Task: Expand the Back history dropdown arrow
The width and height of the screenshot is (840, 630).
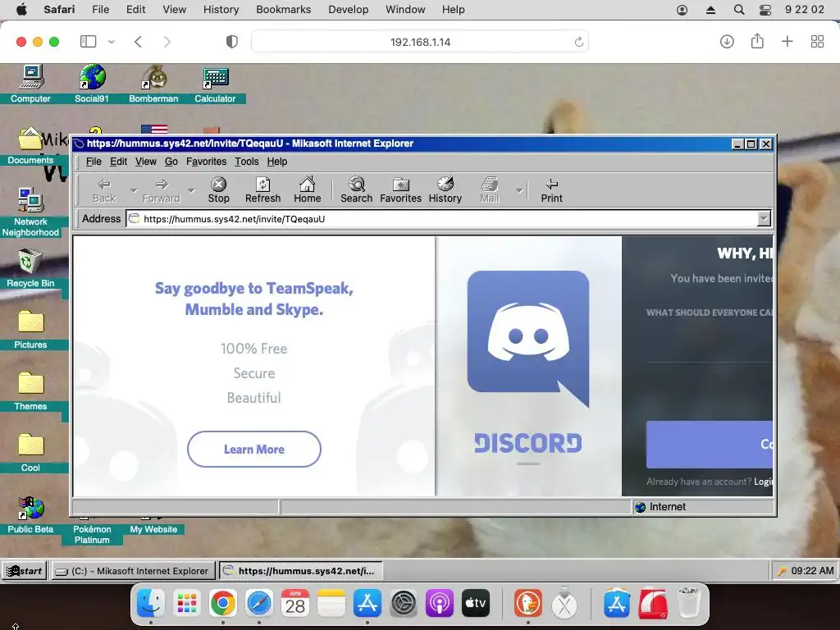Action: point(134,190)
